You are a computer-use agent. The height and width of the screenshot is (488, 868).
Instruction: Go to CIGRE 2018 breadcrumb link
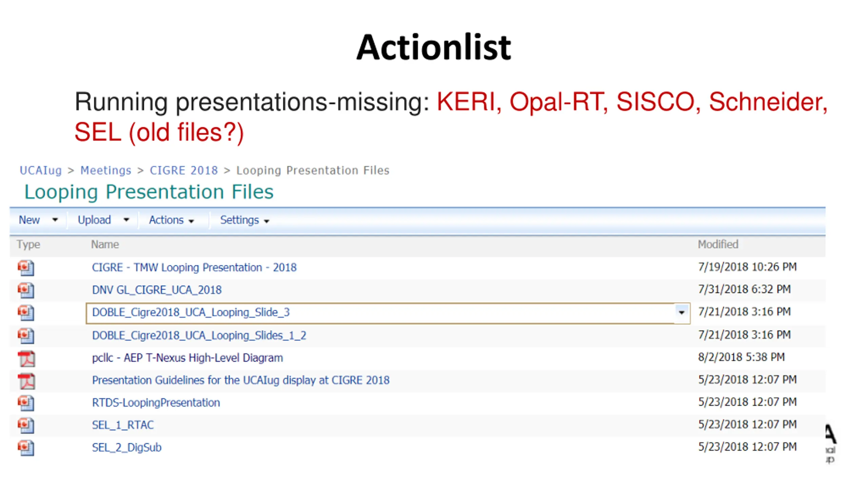pyautogui.click(x=184, y=170)
